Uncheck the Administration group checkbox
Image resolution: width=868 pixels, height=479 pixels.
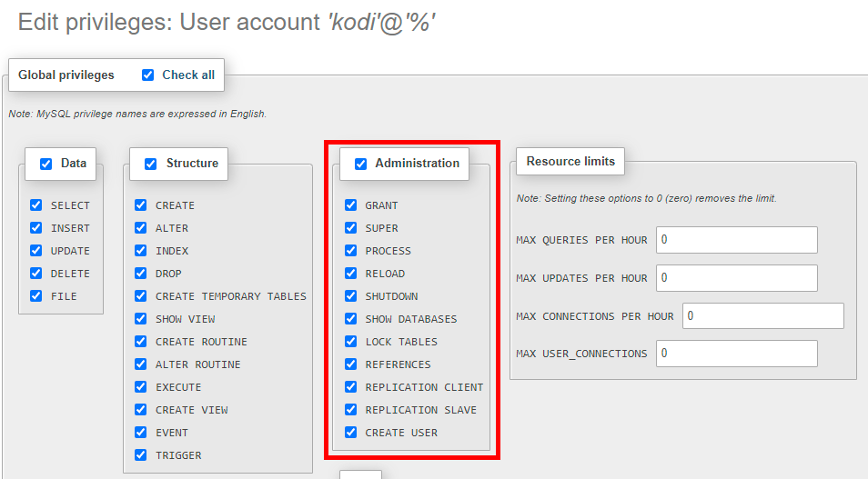[x=360, y=165]
